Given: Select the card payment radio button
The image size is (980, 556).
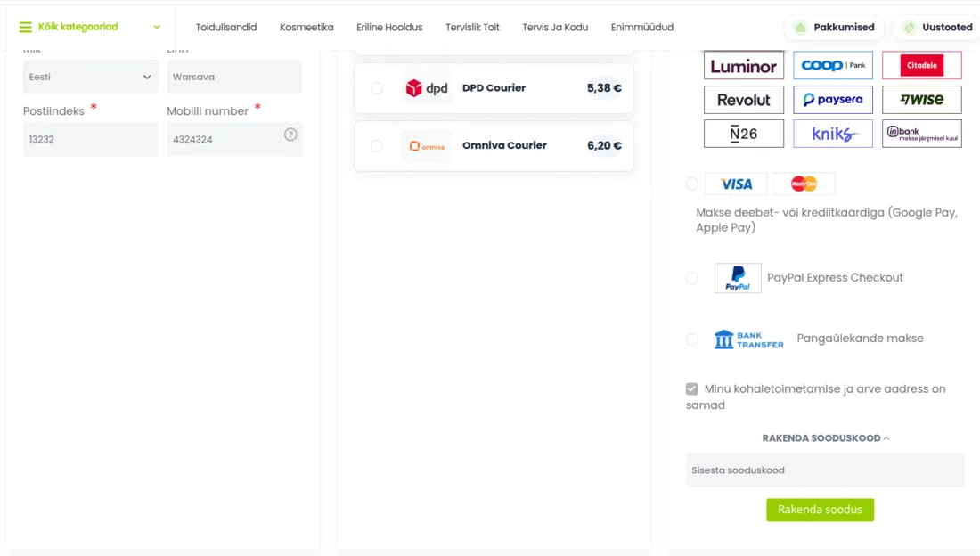Looking at the screenshot, I should click(x=692, y=184).
